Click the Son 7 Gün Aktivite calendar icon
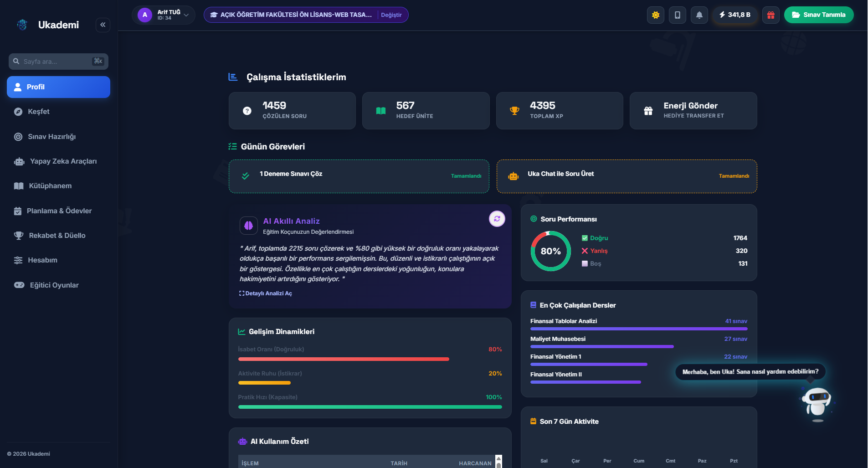868x468 pixels. coord(533,422)
